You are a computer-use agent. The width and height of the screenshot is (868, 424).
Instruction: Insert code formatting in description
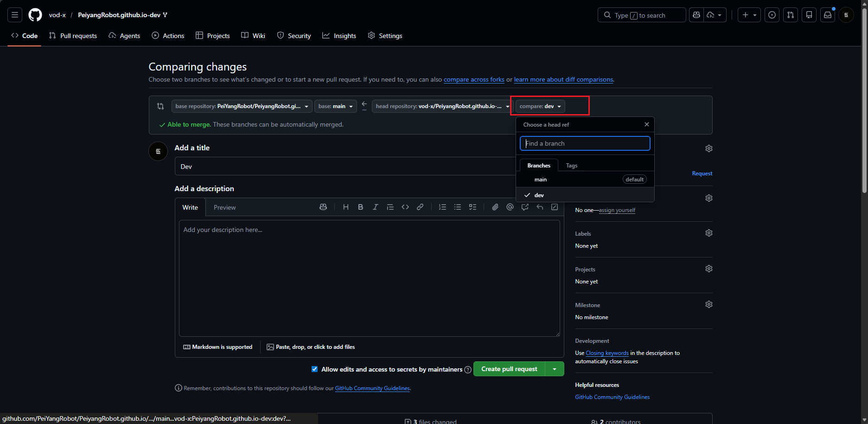(405, 207)
